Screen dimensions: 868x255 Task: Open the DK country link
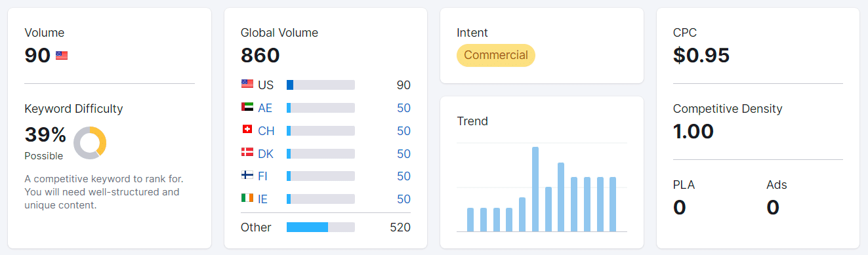tap(266, 154)
